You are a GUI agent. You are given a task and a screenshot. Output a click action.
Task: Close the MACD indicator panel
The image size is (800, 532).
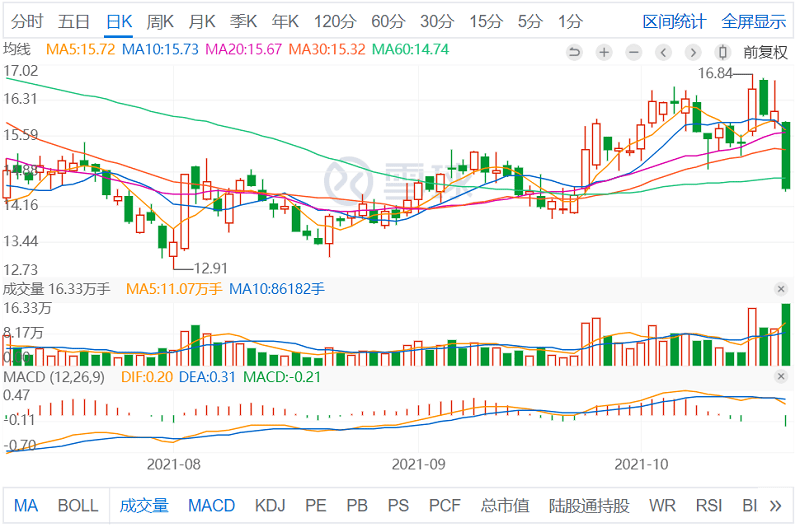click(782, 377)
